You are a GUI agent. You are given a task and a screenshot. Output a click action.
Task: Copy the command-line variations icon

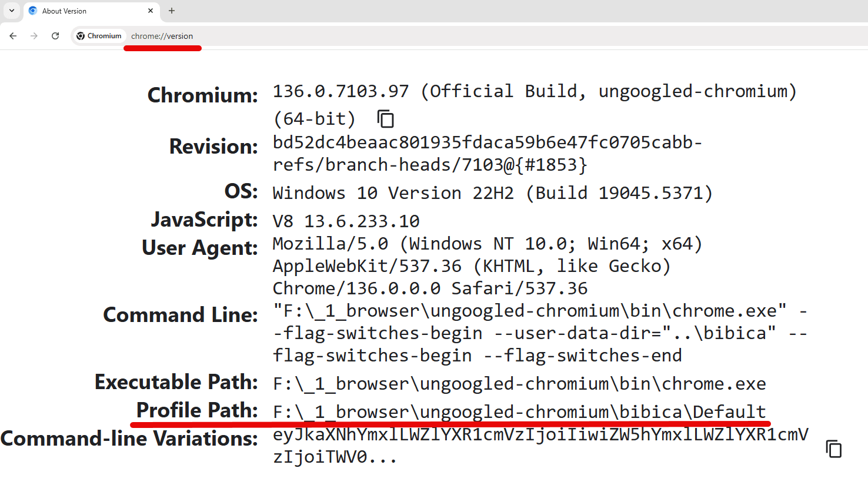coord(834,449)
